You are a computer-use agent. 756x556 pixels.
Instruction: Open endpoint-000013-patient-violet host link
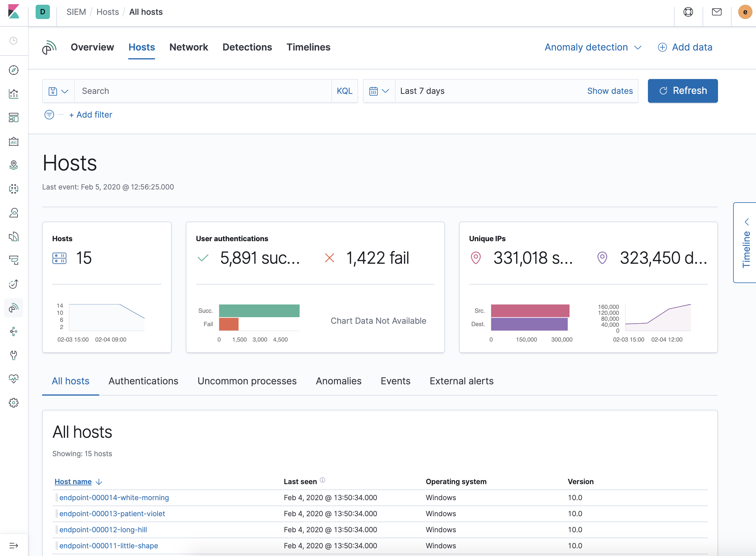point(112,513)
